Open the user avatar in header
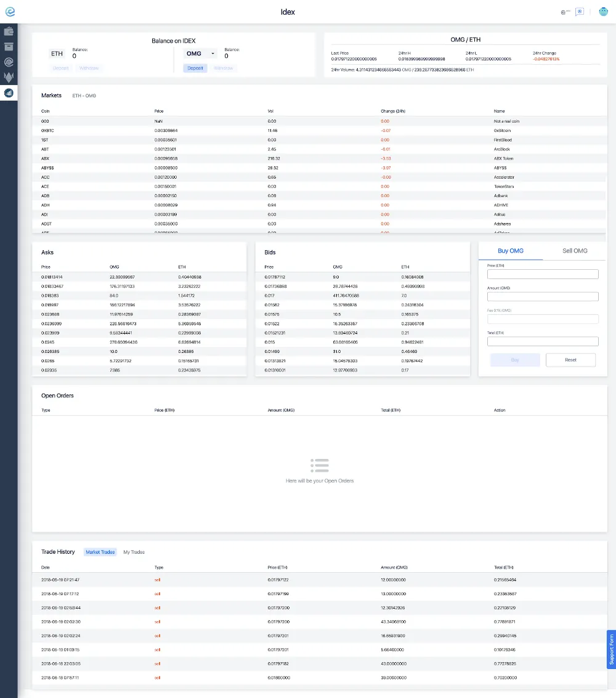Viewport: 616px width, 698px height. pos(604,12)
